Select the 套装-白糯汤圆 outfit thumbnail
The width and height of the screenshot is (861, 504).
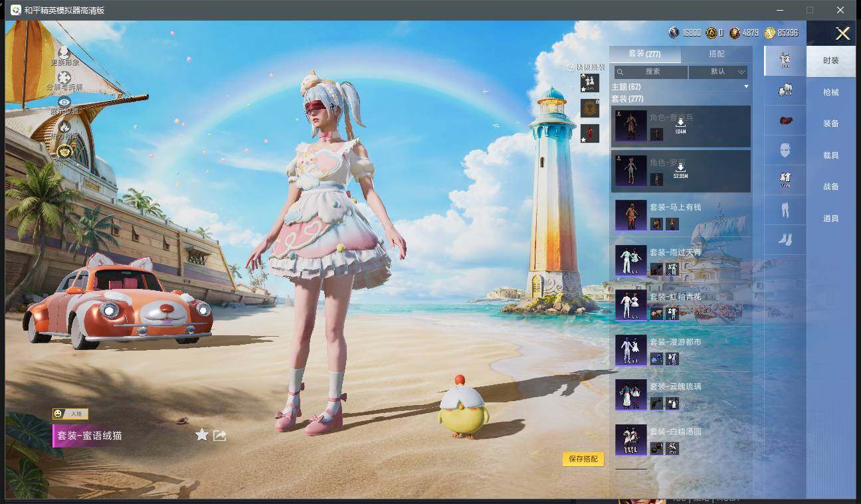point(630,440)
